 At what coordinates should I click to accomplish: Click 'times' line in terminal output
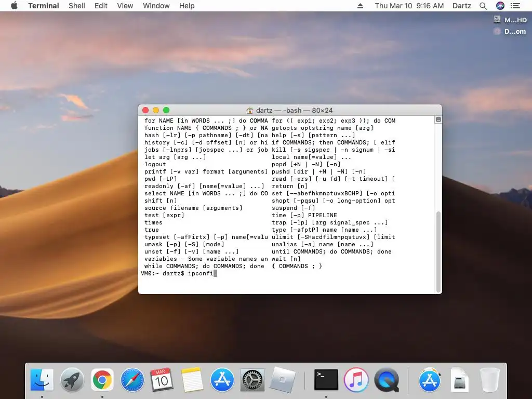[x=153, y=222]
